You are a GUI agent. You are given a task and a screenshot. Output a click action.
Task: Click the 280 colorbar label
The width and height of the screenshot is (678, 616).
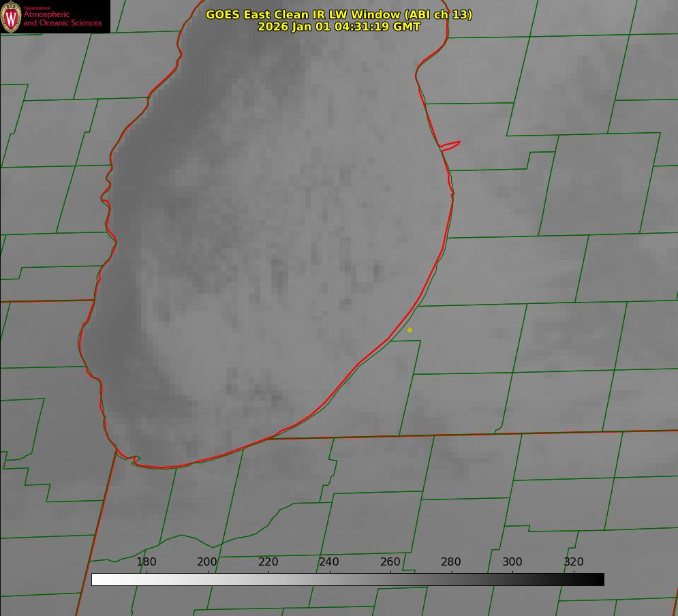click(451, 561)
